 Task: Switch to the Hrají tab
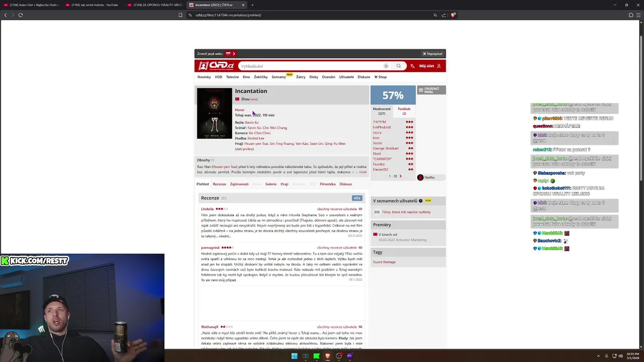284,184
